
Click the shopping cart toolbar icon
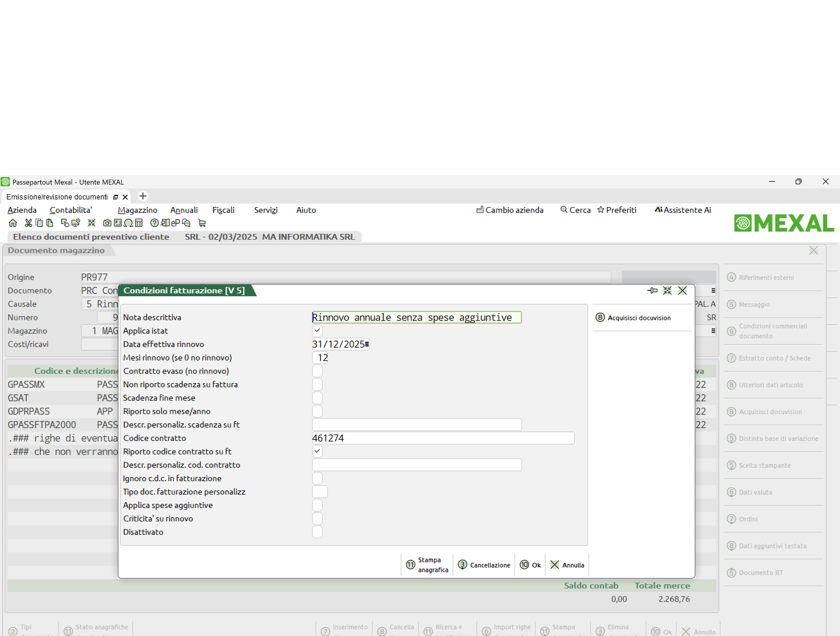202,223
